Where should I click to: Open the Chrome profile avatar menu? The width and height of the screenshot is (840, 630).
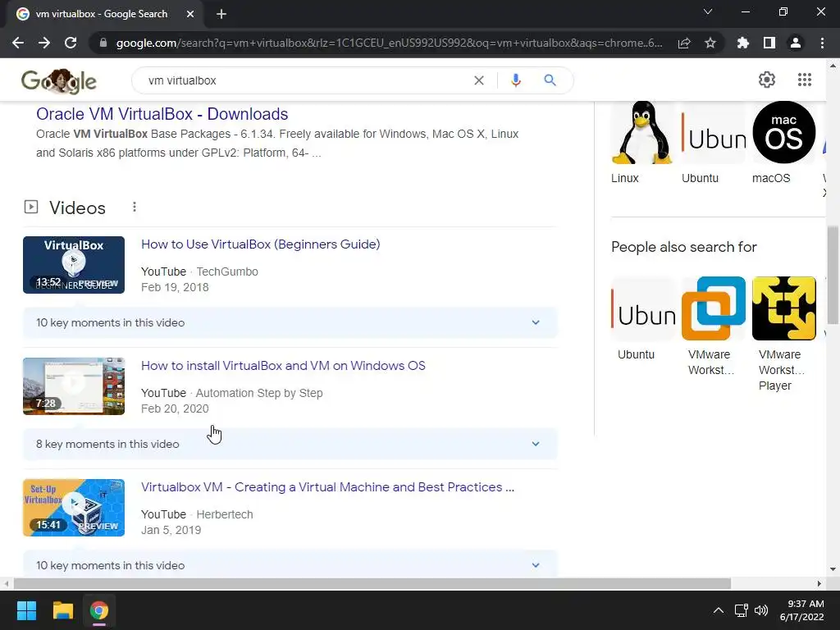click(796, 43)
